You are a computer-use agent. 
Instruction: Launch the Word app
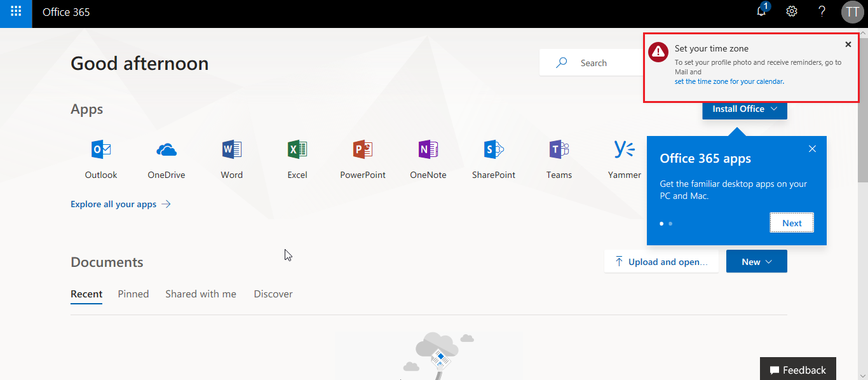click(x=232, y=159)
